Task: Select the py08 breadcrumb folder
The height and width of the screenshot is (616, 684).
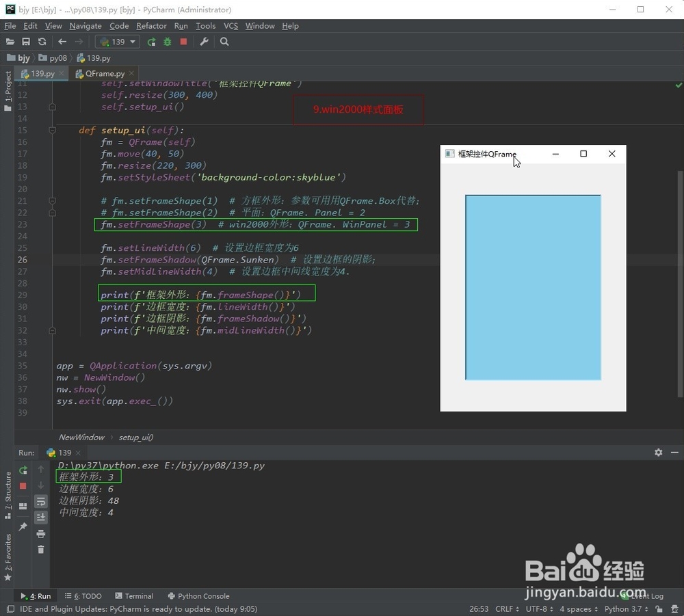Action: click(x=53, y=58)
